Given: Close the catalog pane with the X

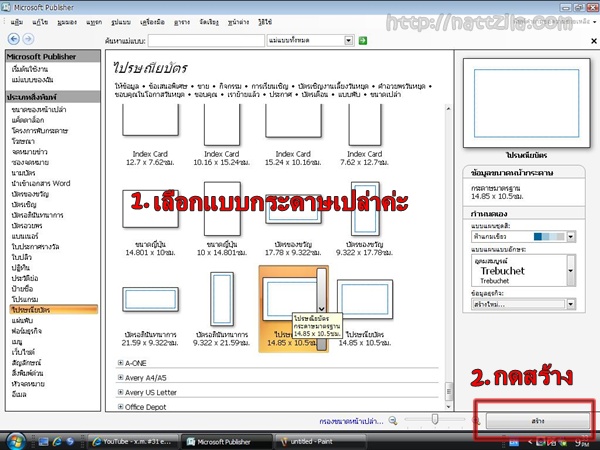Looking at the screenshot, I should [593, 41].
